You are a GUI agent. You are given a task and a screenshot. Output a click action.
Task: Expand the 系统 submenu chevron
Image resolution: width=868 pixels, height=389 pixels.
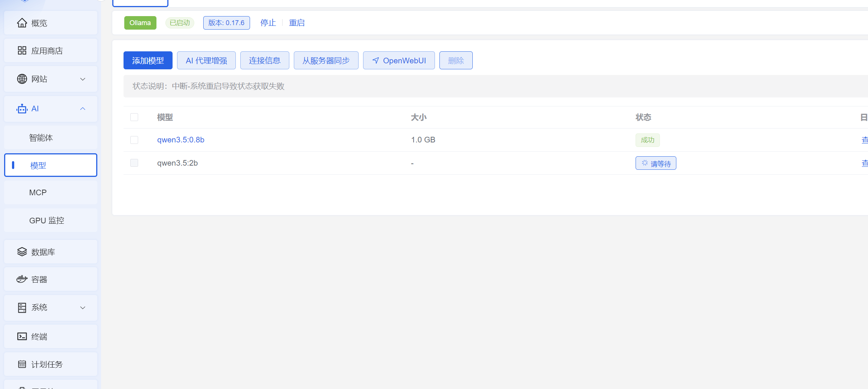(83, 308)
